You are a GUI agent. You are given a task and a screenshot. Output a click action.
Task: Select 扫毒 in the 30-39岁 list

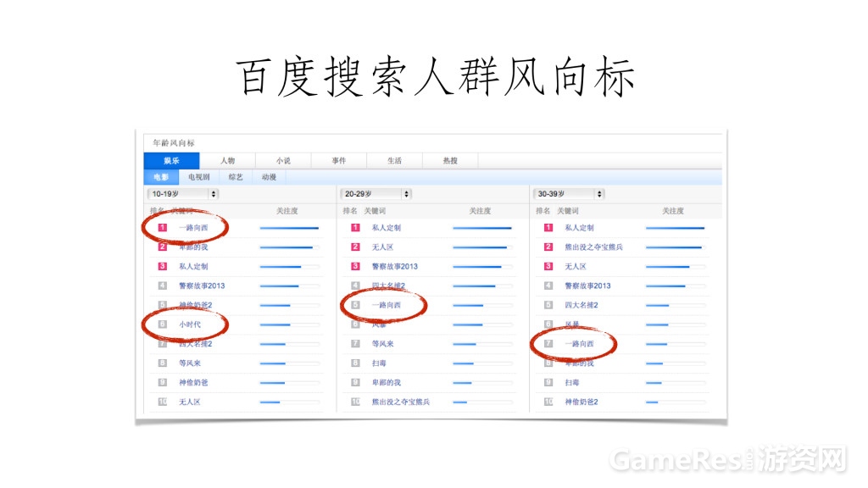point(572,382)
